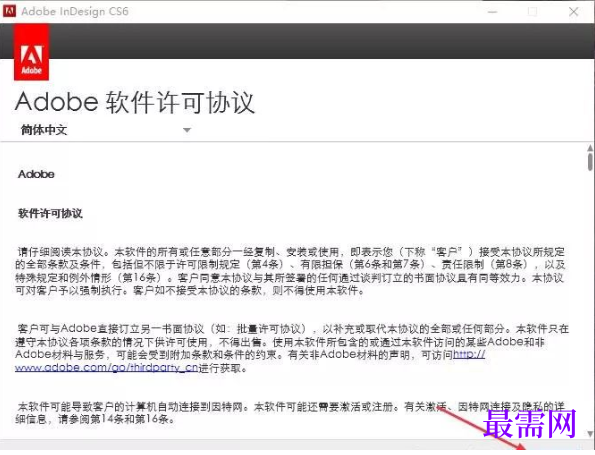The image size is (595, 455).
Task: Click the red arrow tip at bottom
Action: click(521, 447)
